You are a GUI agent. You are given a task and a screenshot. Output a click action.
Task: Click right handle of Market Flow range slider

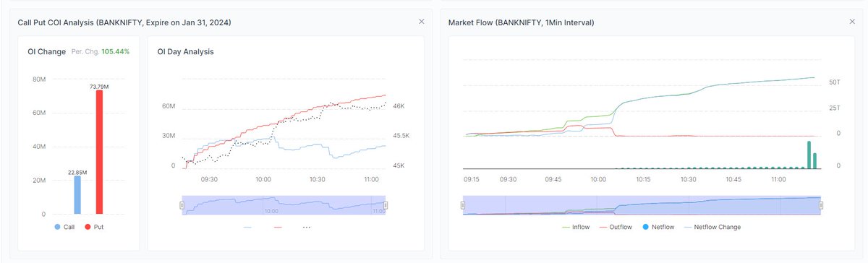pyautogui.click(x=821, y=206)
